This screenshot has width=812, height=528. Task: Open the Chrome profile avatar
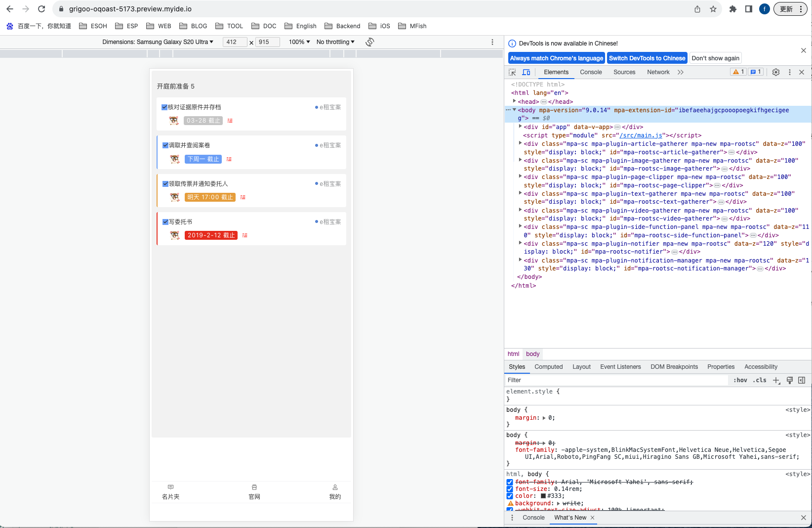pyautogui.click(x=765, y=9)
